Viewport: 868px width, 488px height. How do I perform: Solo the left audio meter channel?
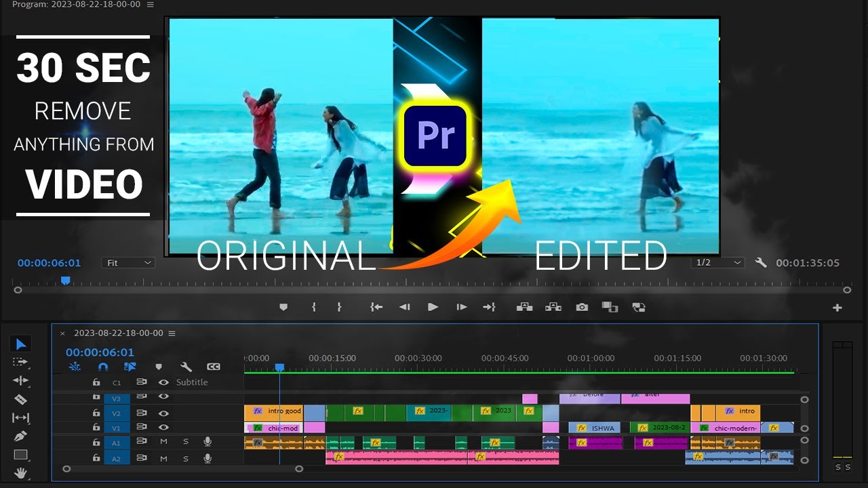(x=837, y=467)
